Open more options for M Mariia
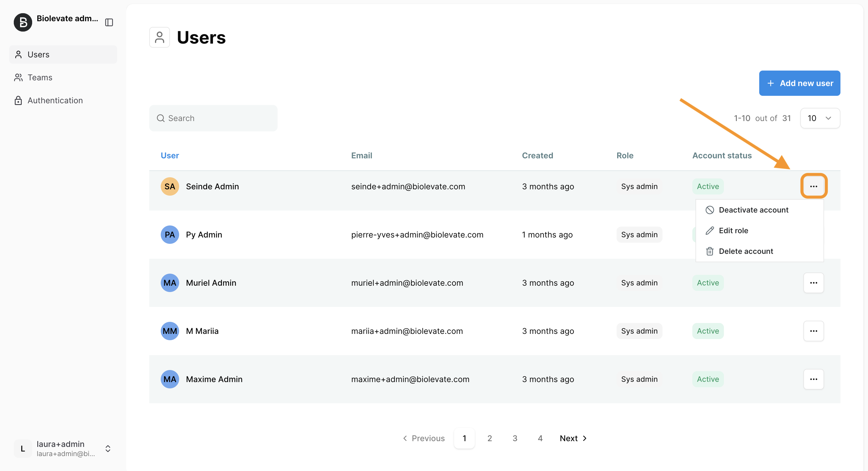Viewport: 868px width, 471px height. pyautogui.click(x=813, y=331)
